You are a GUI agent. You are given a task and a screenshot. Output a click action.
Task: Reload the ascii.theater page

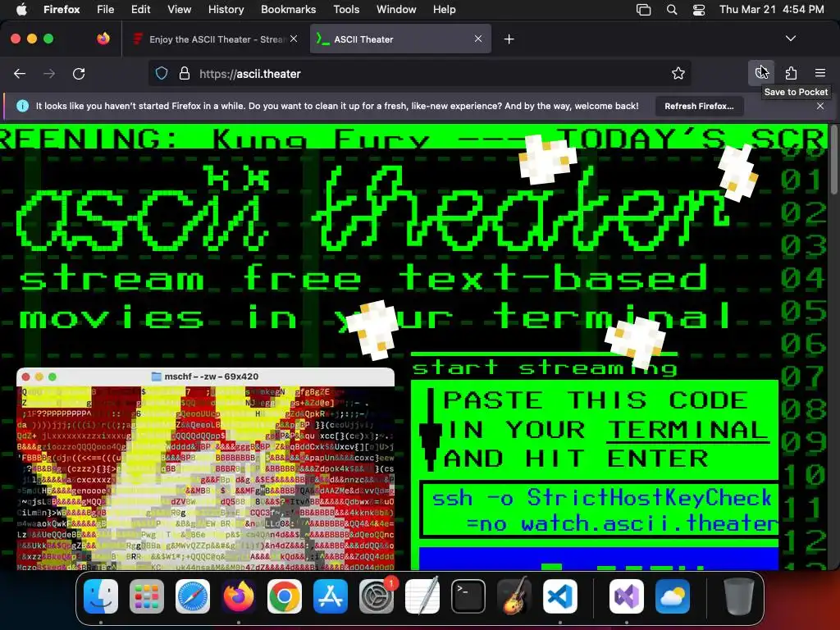point(79,73)
